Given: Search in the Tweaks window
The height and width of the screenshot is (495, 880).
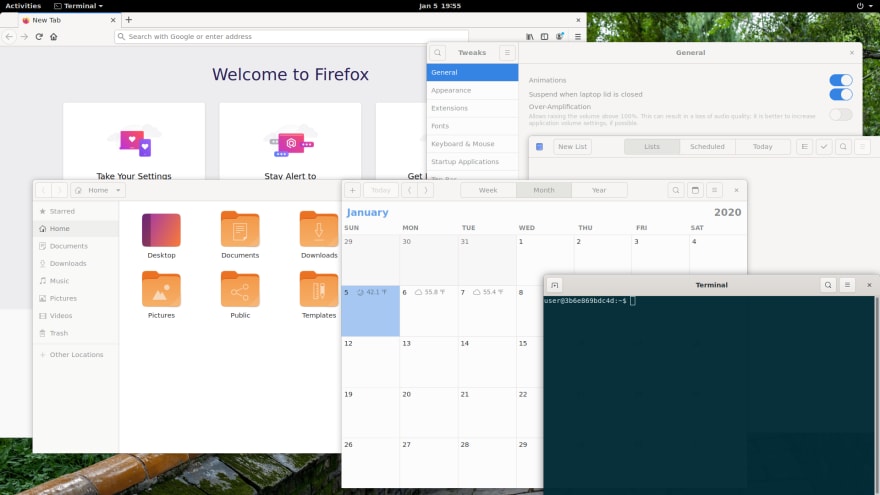Looking at the screenshot, I should pos(438,53).
